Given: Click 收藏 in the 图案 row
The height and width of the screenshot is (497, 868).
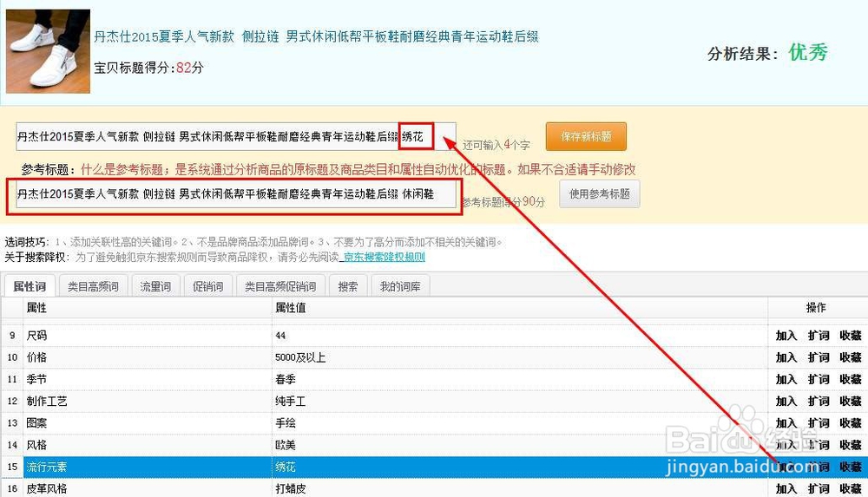Looking at the screenshot, I should point(851,422).
